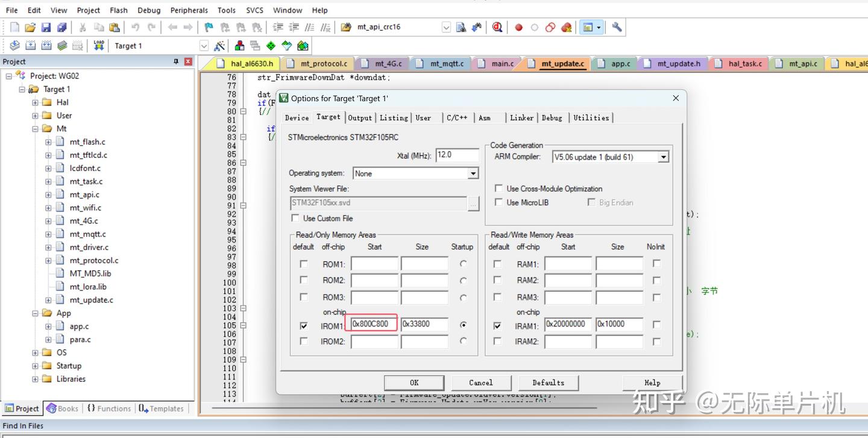The image size is (868, 438).
Task: Collapse the Mt folder in Project tree
Action: (35, 128)
